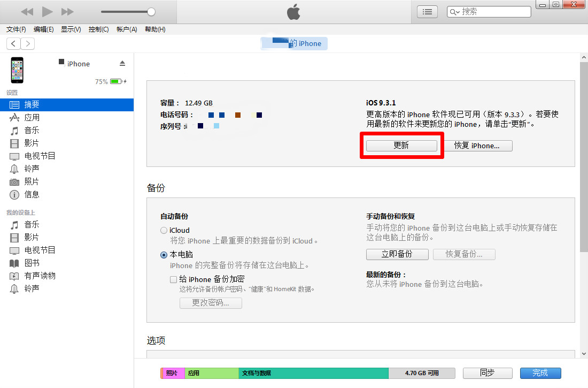Click the 文档与数据 segment in storage bar
Screen dimensions: 588x388
point(313,374)
